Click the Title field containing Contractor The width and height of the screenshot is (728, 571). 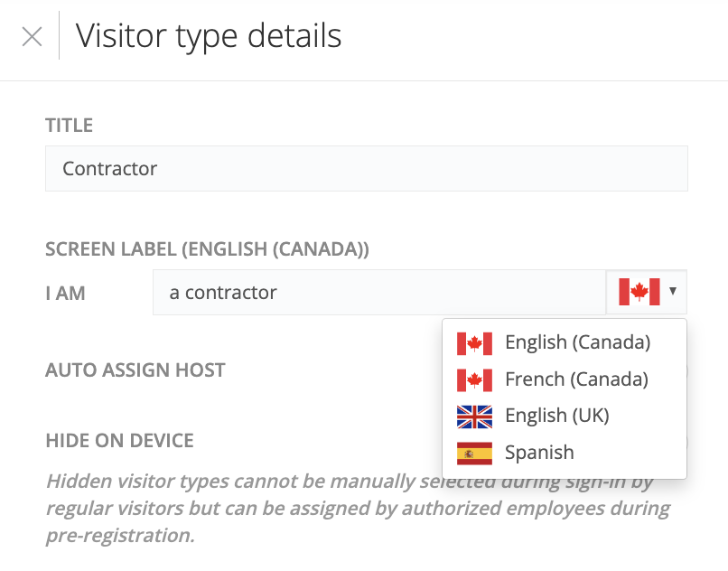[365, 168]
